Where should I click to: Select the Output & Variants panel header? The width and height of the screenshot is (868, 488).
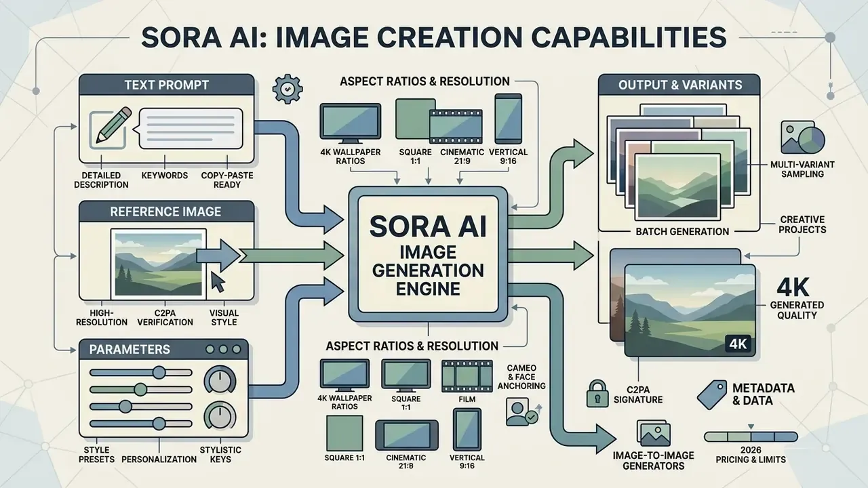pos(679,85)
